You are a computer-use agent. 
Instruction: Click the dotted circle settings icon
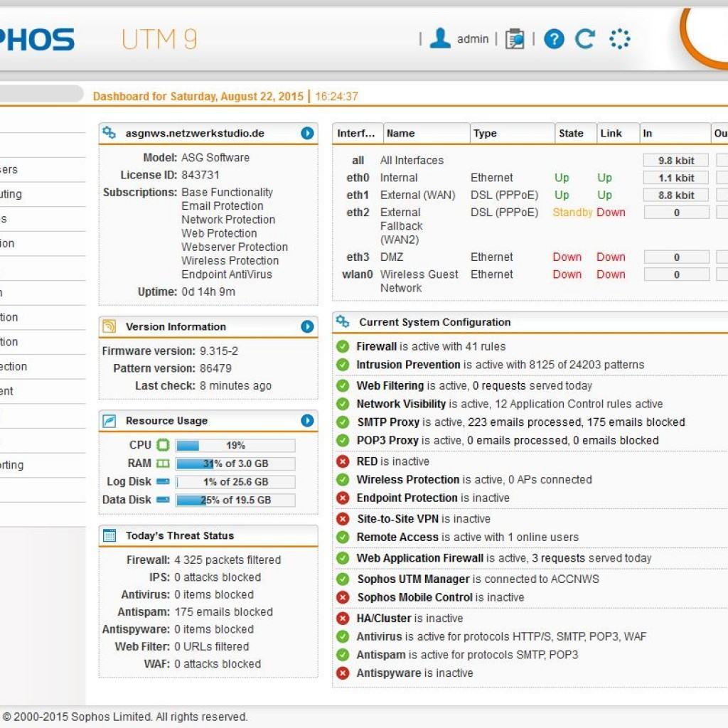point(620,38)
